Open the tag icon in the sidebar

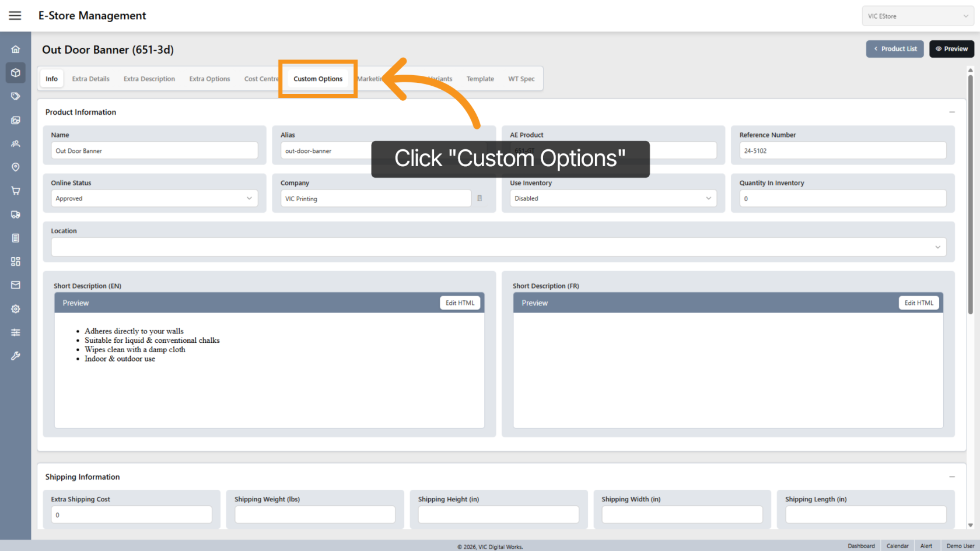pyautogui.click(x=16, y=96)
